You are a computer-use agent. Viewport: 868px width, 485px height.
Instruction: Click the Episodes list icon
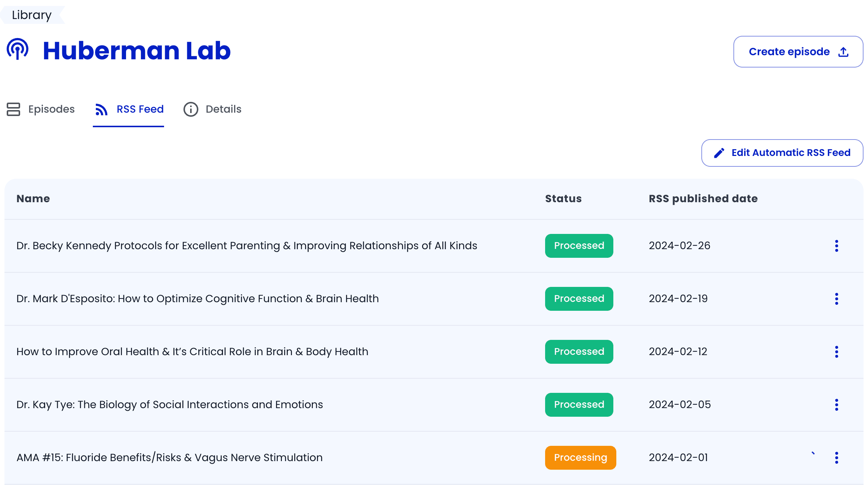[x=13, y=109]
